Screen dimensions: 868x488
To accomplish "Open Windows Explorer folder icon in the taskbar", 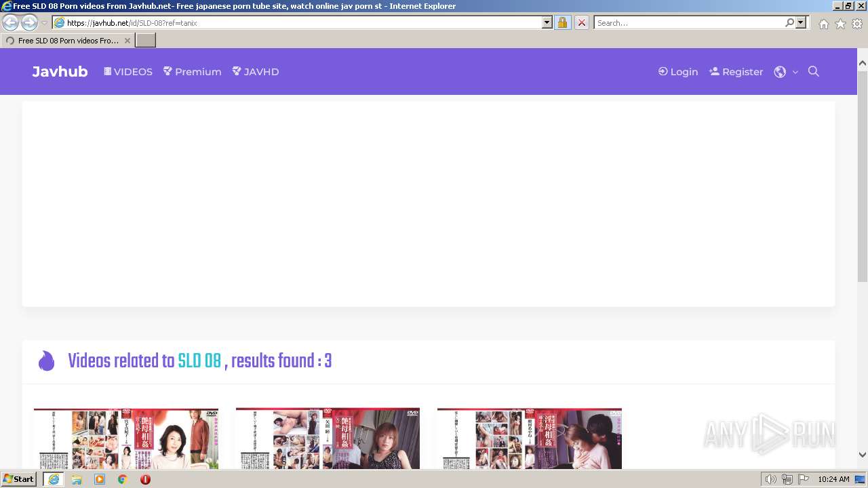I will click(77, 479).
